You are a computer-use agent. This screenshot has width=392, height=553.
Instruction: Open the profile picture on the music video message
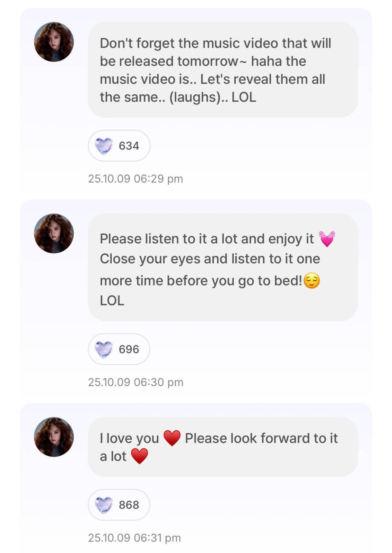pos(54,42)
